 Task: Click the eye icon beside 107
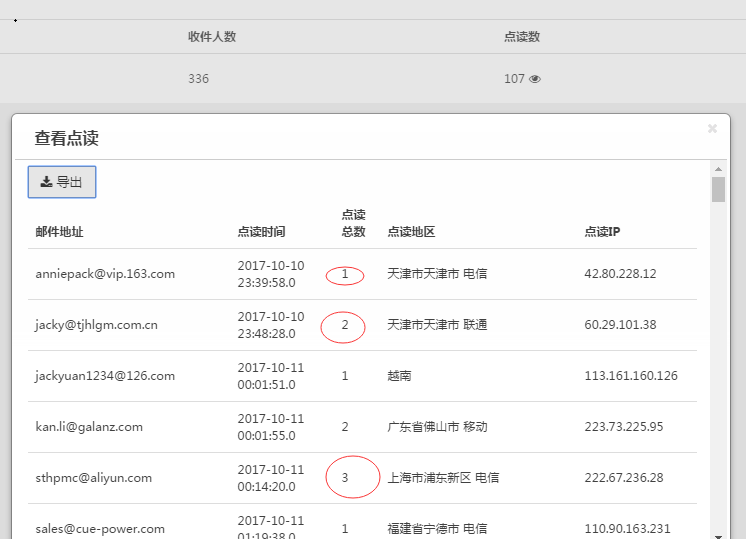(535, 79)
